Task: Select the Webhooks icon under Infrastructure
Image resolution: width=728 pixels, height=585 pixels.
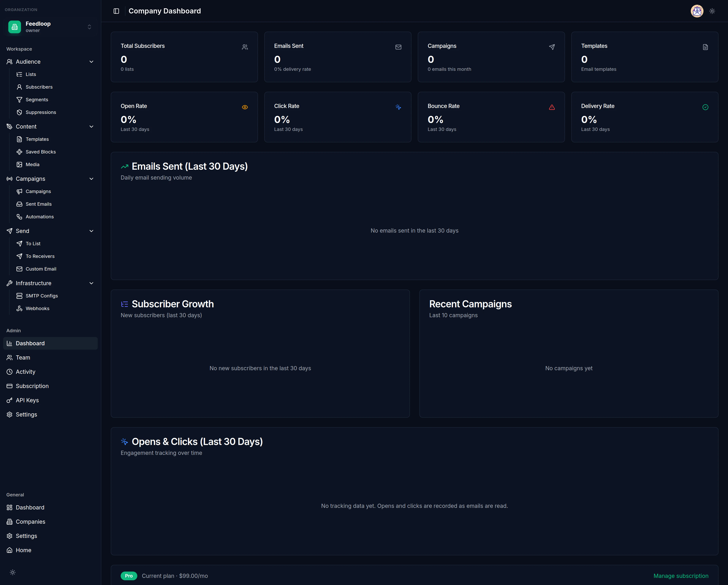Action: [x=19, y=308]
